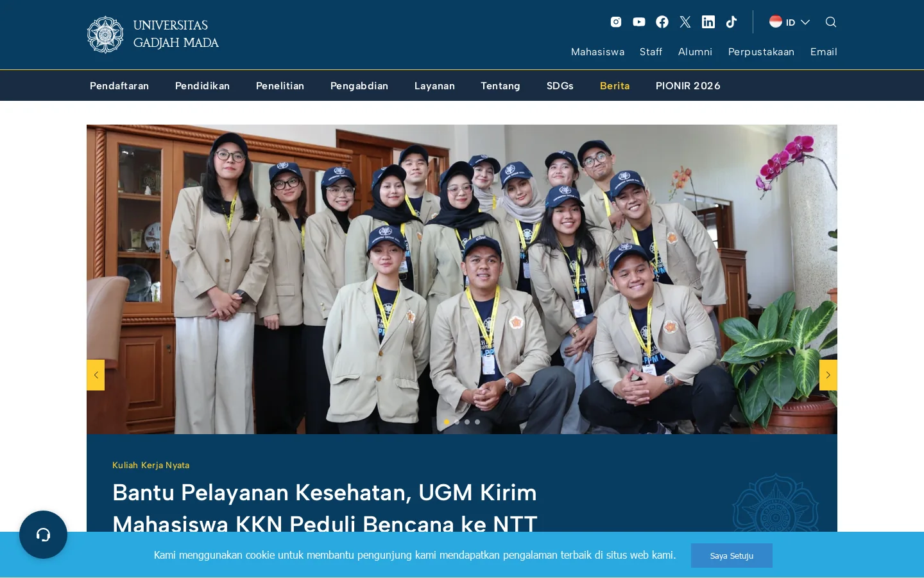This screenshot has width=924, height=578.
Task: Open the Tentang menu
Action: pos(501,85)
